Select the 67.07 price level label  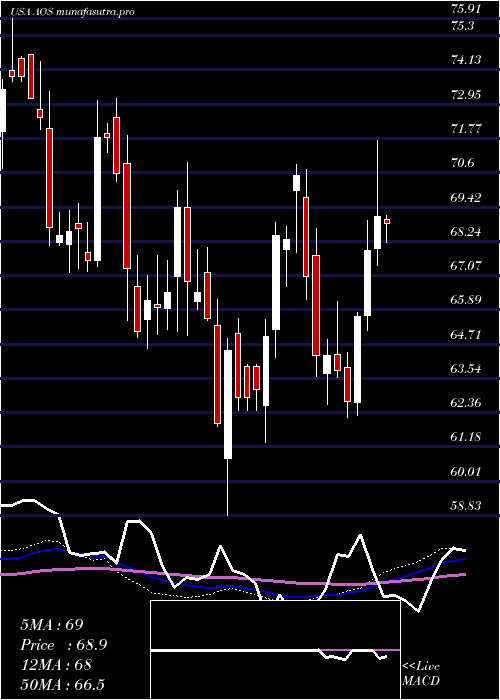coord(466,266)
